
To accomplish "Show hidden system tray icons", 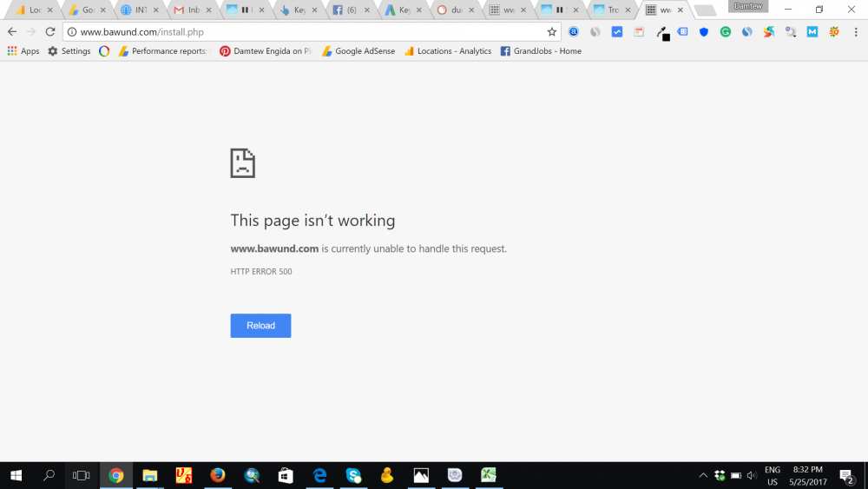I will coord(703,475).
